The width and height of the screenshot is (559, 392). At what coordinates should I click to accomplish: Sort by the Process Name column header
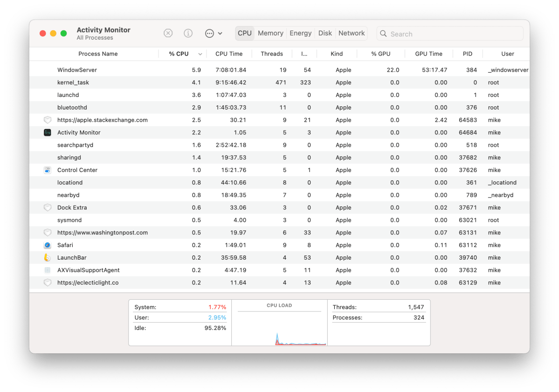coord(98,54)
